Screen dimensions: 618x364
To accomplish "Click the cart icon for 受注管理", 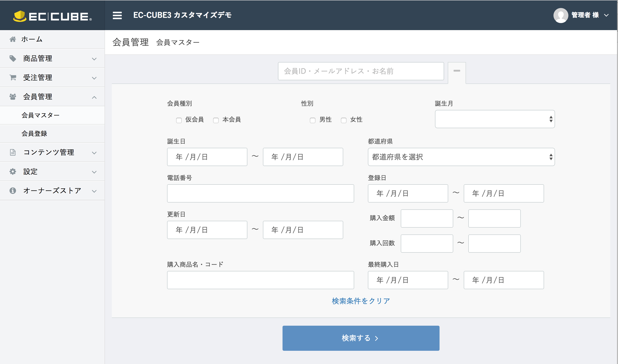I will pyautogui.click(x=13, y=78).
